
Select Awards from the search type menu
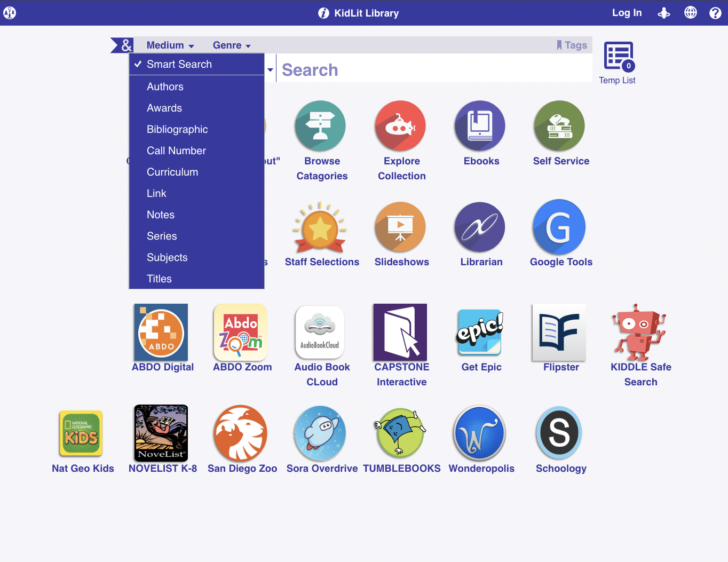[196, 108]
